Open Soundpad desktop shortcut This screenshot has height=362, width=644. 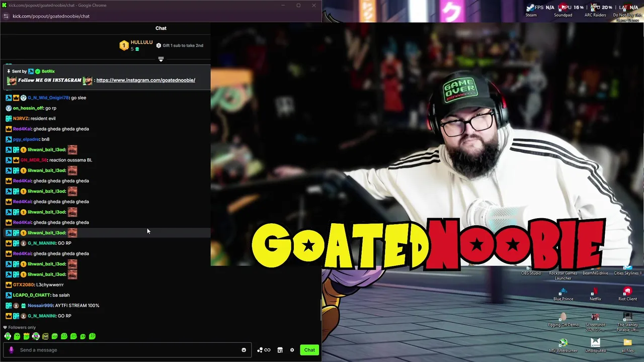pos(563,10)
